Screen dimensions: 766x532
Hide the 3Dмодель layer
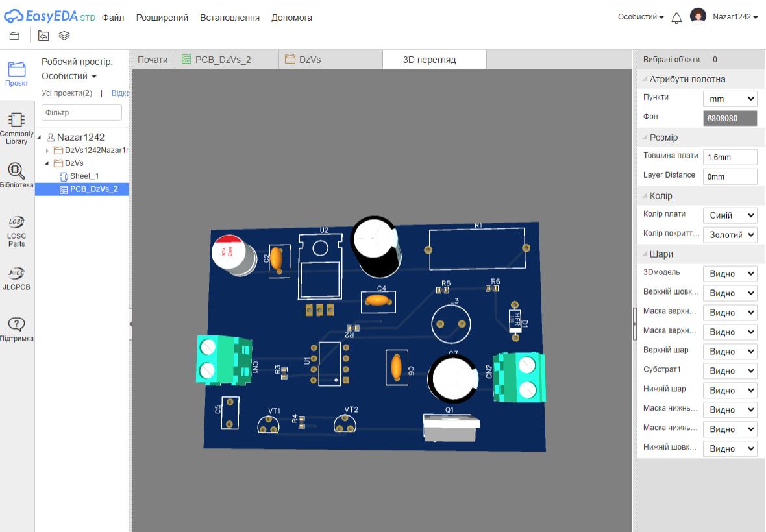(730, 273)
